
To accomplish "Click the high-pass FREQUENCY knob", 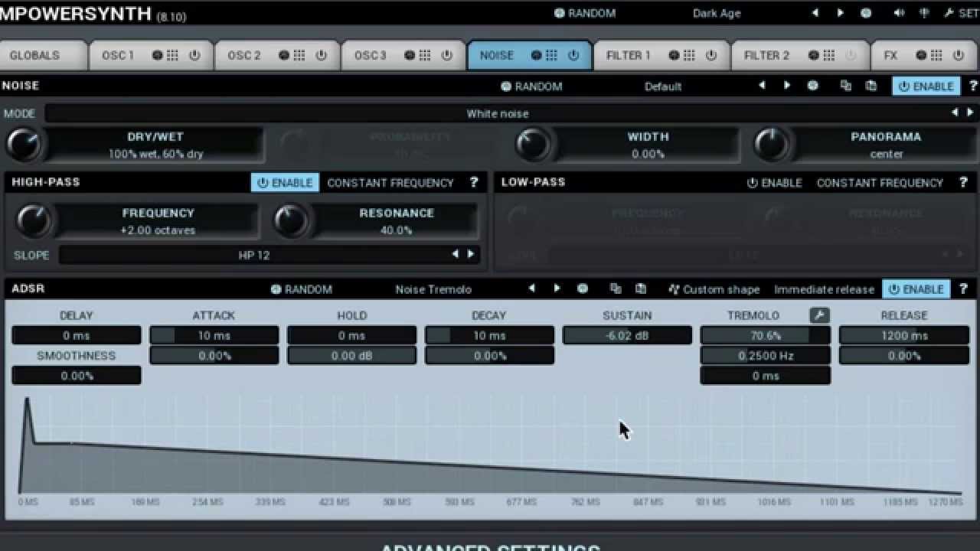I will pos(34,220).
